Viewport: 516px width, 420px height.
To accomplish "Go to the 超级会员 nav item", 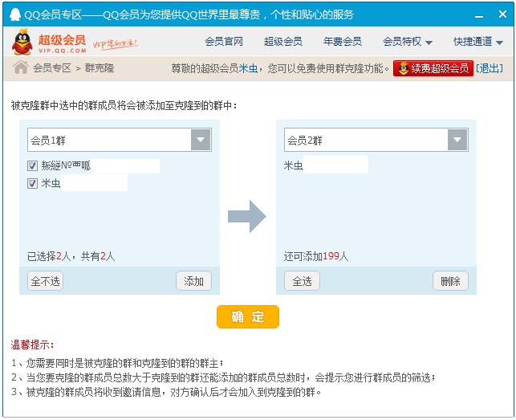I will click(283, 42).
